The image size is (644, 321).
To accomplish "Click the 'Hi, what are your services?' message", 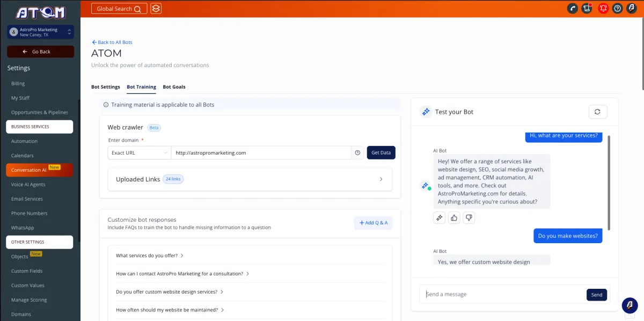I will click(x=563, y=136).
